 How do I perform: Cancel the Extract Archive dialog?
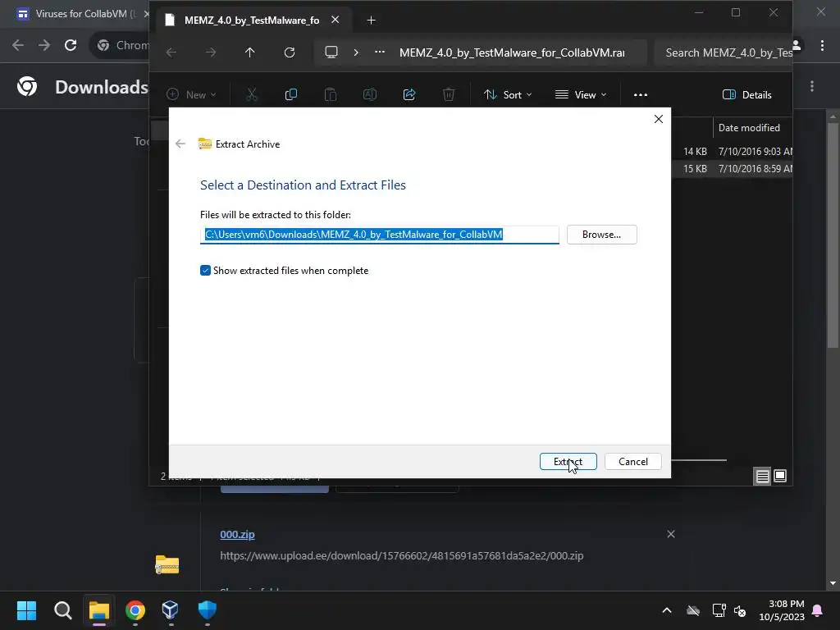pos(632,461)
